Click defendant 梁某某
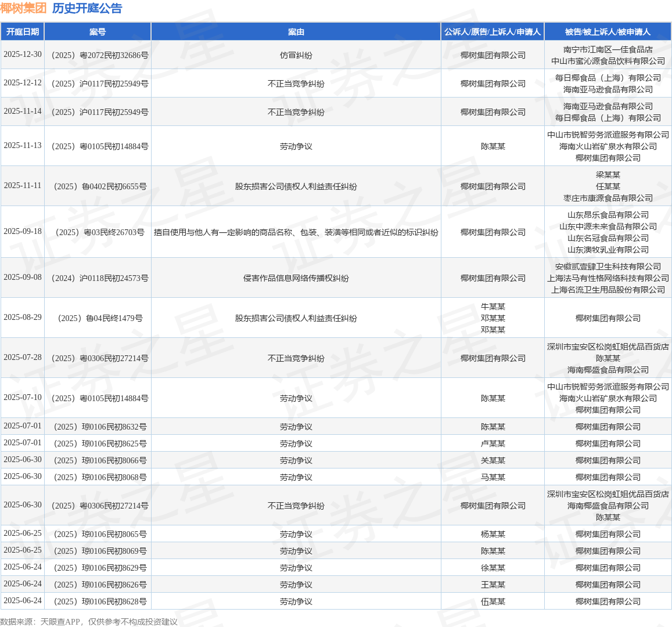Viewport: 672px width, 627px height. [608, 175]
